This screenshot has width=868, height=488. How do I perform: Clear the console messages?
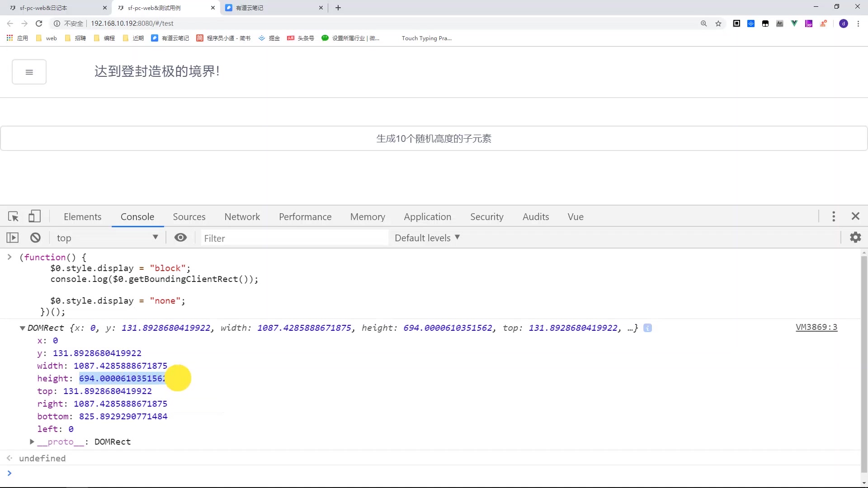click(35, 237)
